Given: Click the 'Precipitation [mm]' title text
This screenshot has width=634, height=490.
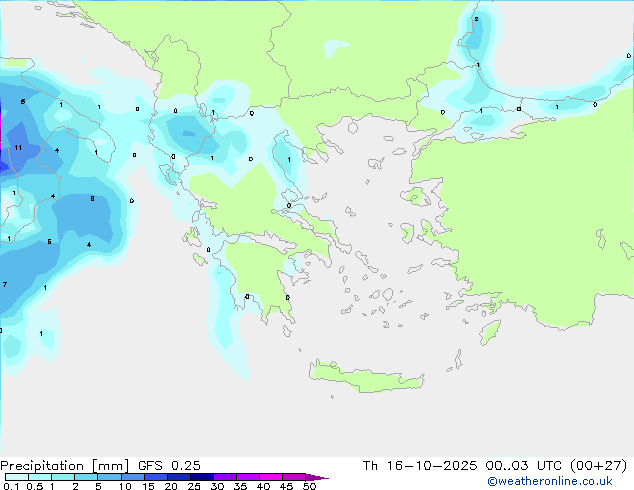Looking at the screenshot, I should pos(65,466).
